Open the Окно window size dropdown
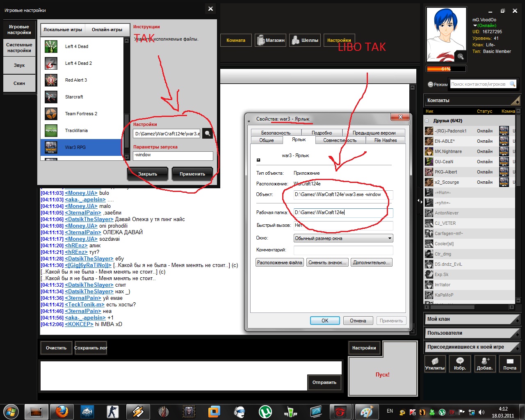 pos(343,238)
